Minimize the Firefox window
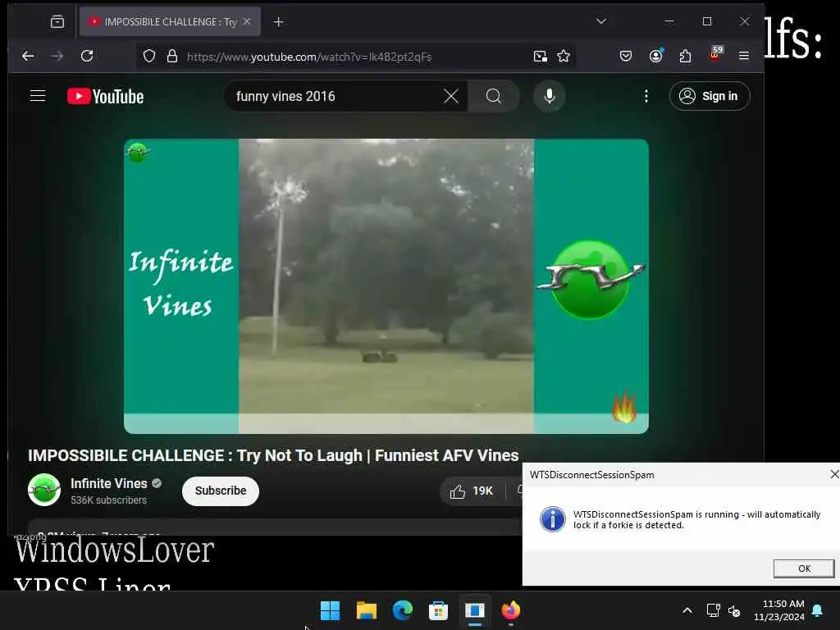Image resolution: width=840 pixels, height=630 pixels. click(x=669, y=21)
